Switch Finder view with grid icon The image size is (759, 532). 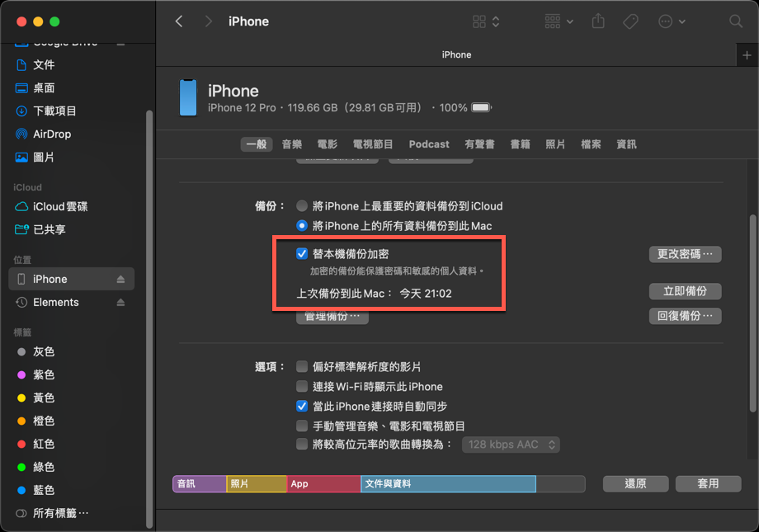(x=486, y=21)
